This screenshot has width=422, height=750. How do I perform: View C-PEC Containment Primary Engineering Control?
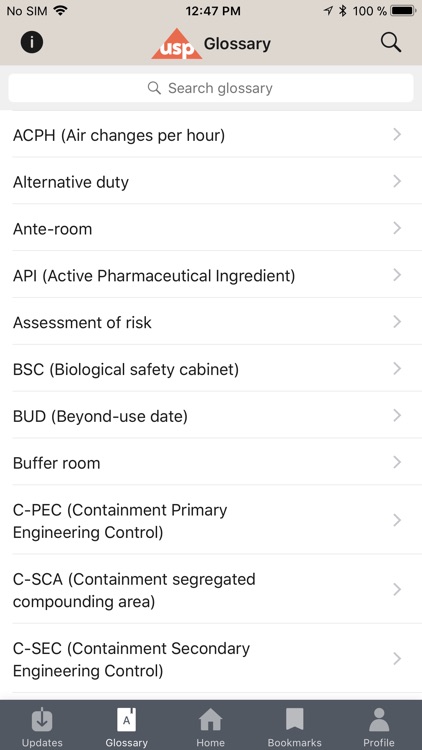(211, 520)
